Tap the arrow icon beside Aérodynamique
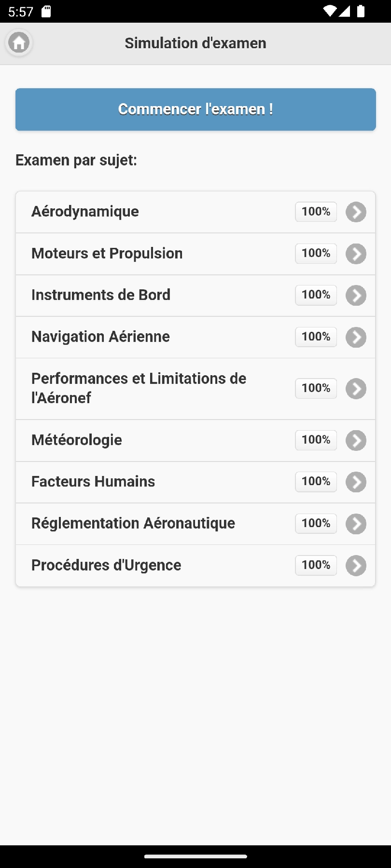391x868 pixels. click(356, 212)
